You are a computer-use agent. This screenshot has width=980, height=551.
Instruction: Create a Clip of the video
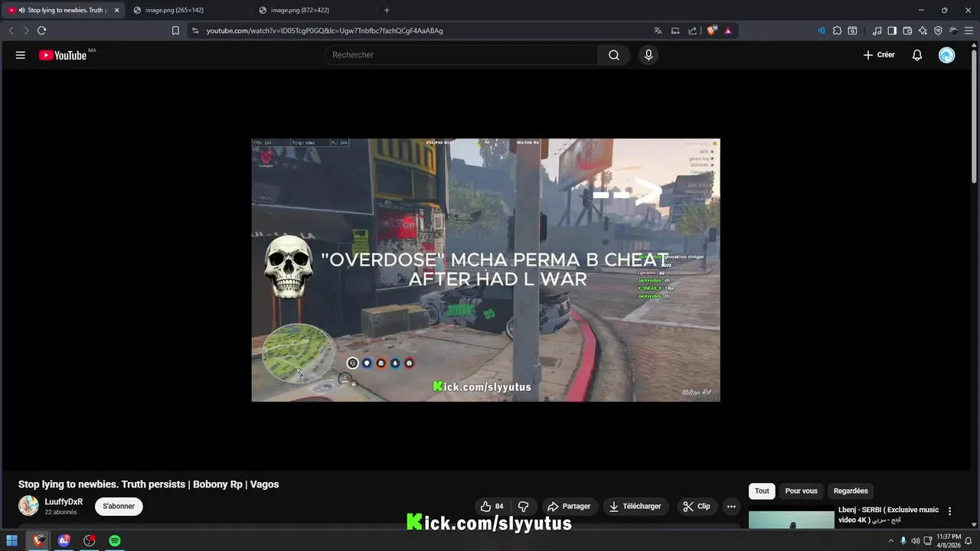(x=697, y=507)
